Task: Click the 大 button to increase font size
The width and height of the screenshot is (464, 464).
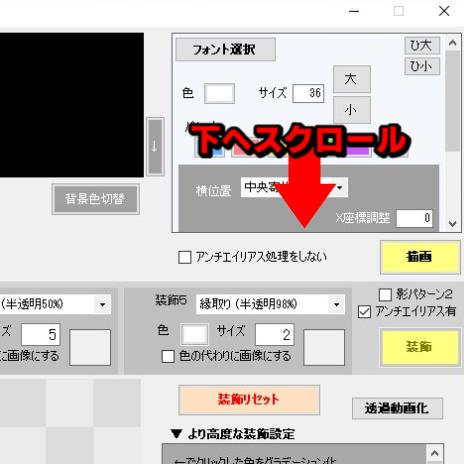Action: click(x=352, y=79)
